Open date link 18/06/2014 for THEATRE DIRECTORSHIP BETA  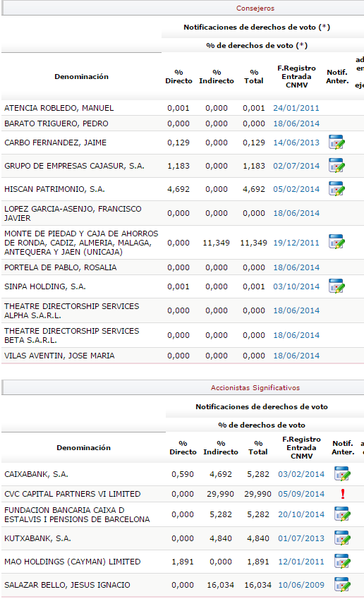(x=296, y=335)
